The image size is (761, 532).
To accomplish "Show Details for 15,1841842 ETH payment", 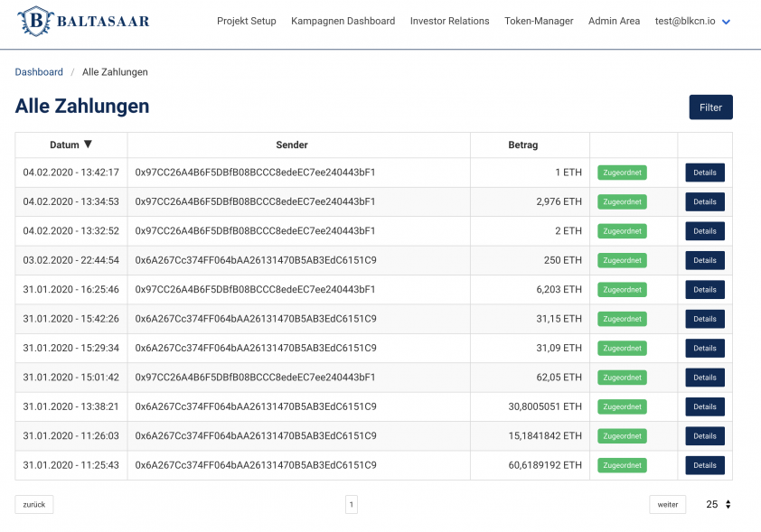I will coord(705,436).
